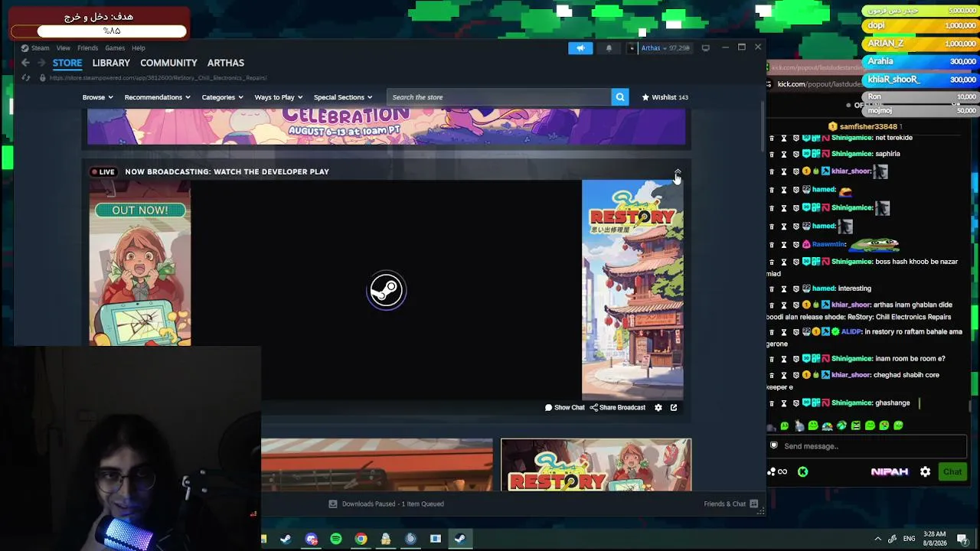Expand the Special Sections dropdown
The height and width of the screenshot is (551, 980).
click(342, 97)
